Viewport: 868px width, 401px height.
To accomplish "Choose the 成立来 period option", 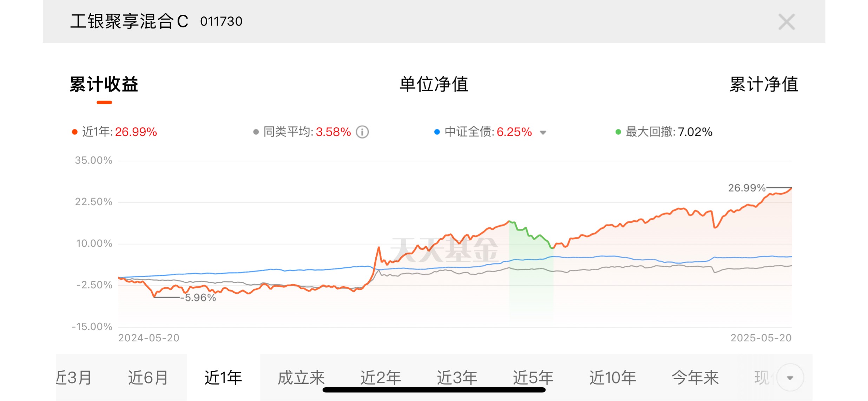I will coord(301,378).
